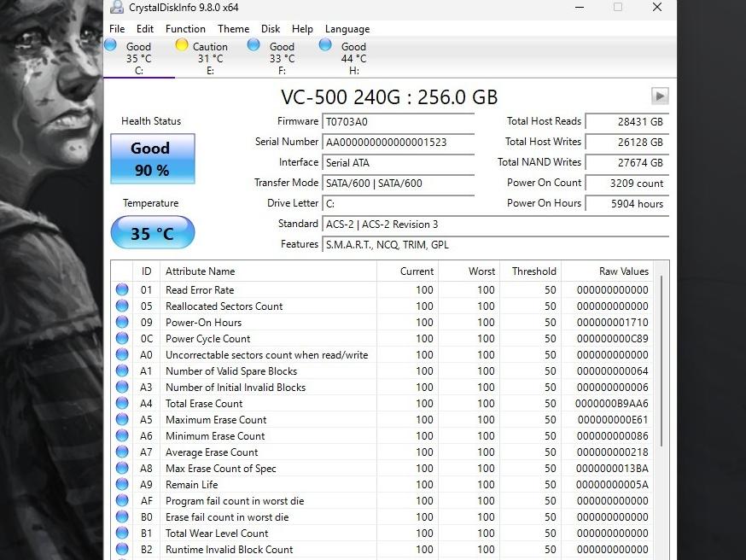Open the Function menu
The width and height of the screenshot is (746, 560).
[x=185, y=29]
